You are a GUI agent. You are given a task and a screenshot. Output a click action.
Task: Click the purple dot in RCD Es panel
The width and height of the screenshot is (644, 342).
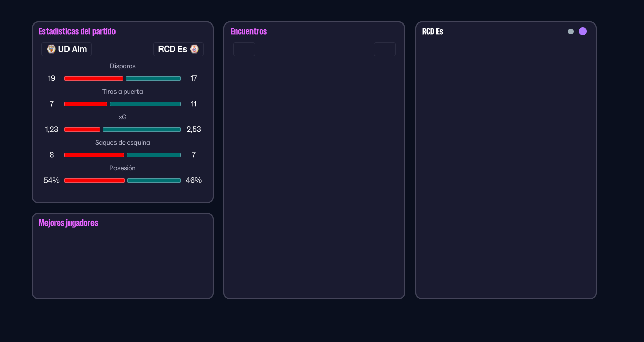pos(583,31)
